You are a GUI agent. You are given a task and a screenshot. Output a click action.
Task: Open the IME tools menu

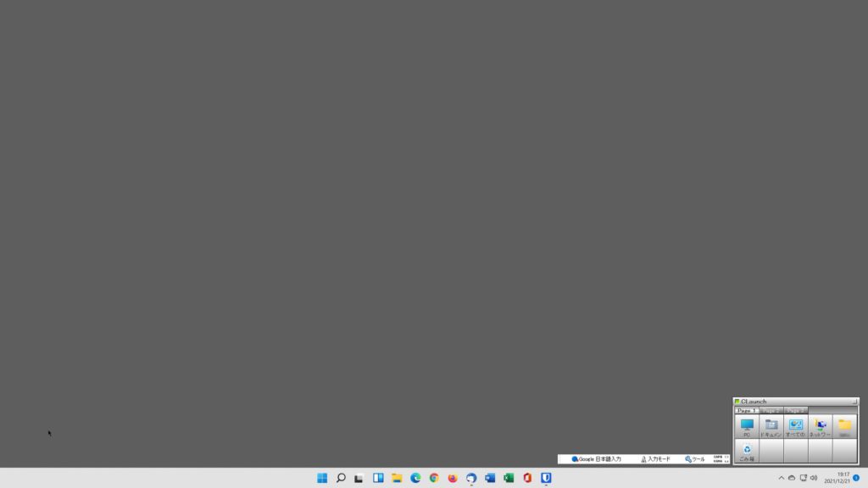(695, 459)
